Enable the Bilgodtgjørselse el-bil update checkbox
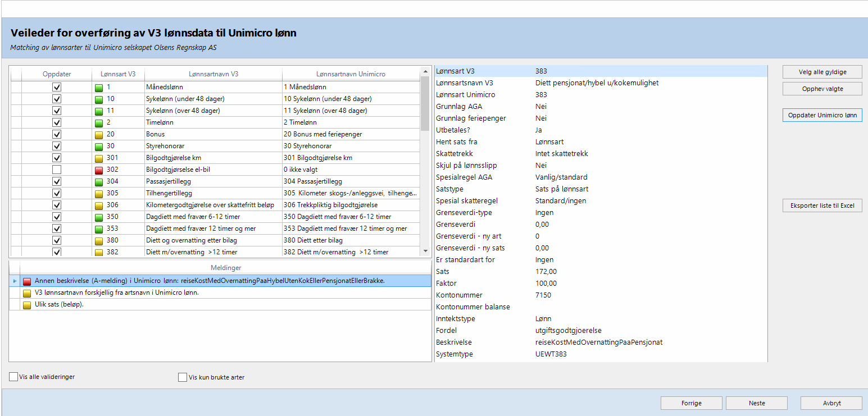868x416 pixels. (x=57, y=170)
